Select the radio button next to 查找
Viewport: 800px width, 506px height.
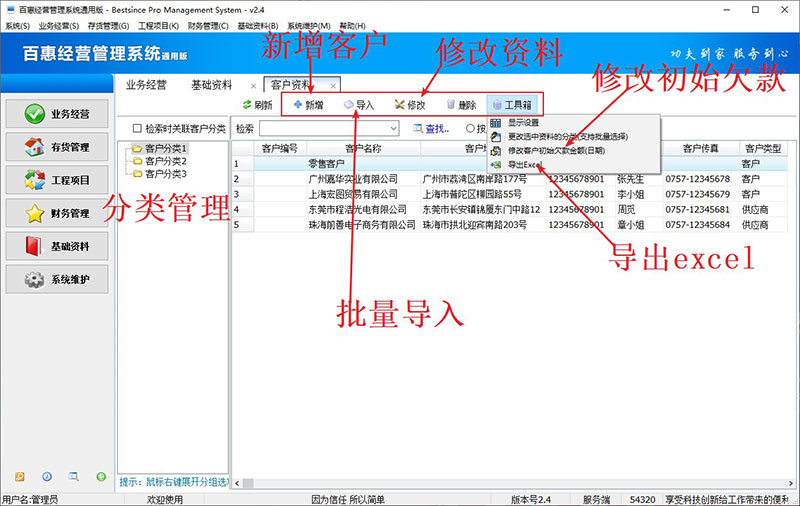(470, 129)
